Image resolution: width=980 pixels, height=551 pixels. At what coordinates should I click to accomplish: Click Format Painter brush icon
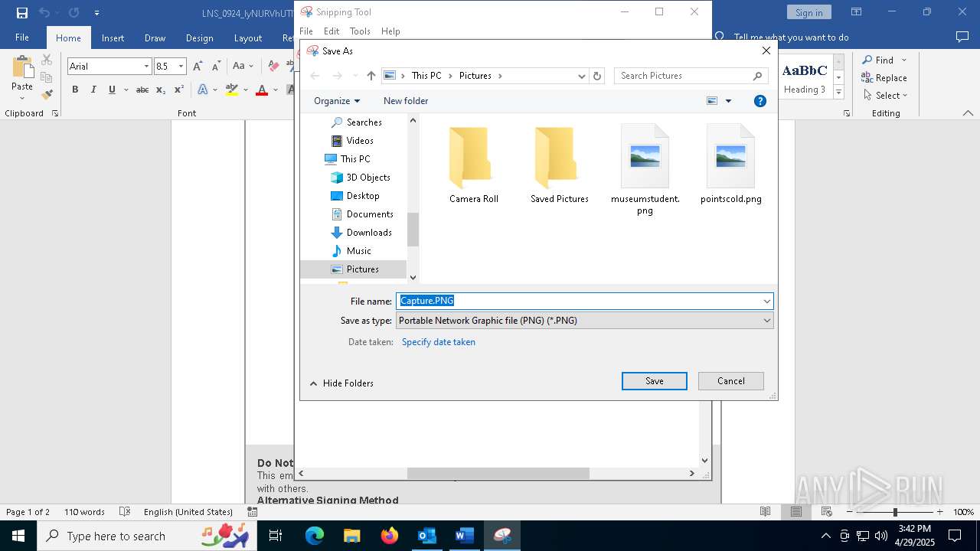click(47, 95)
